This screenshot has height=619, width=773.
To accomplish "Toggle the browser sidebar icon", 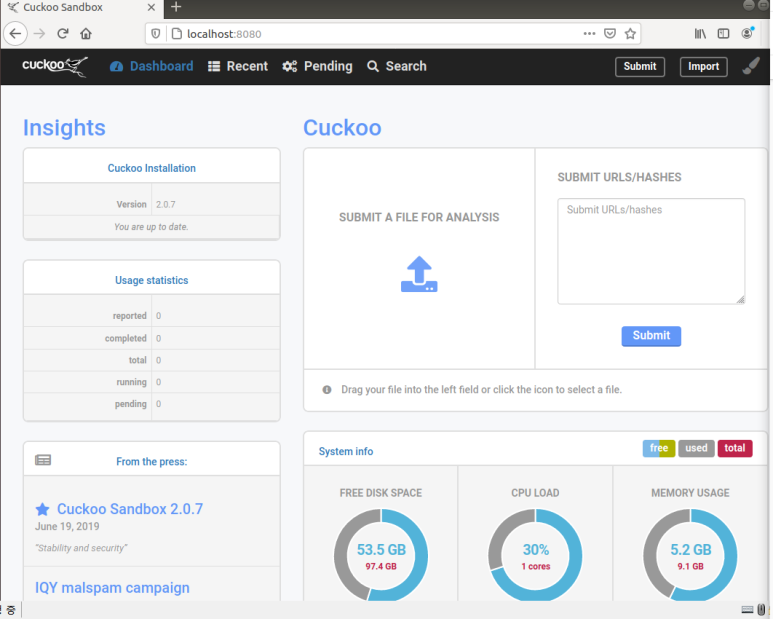I will (x=723, y=34).
